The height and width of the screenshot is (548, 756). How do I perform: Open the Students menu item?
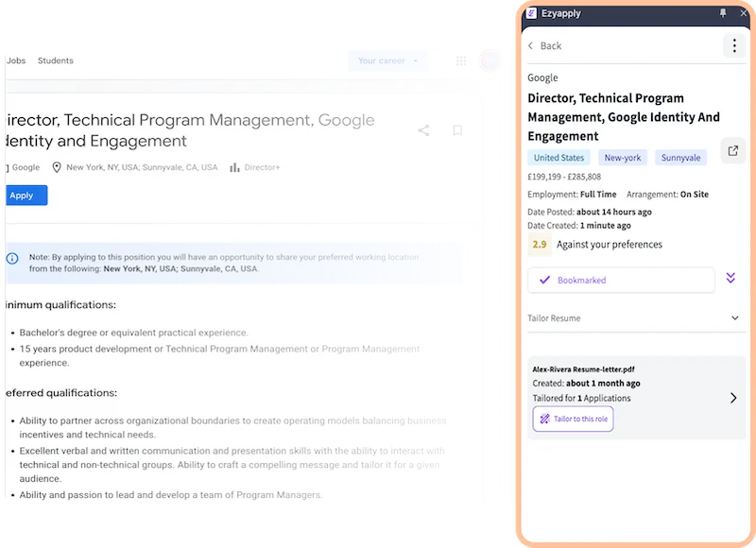point(56,60)
